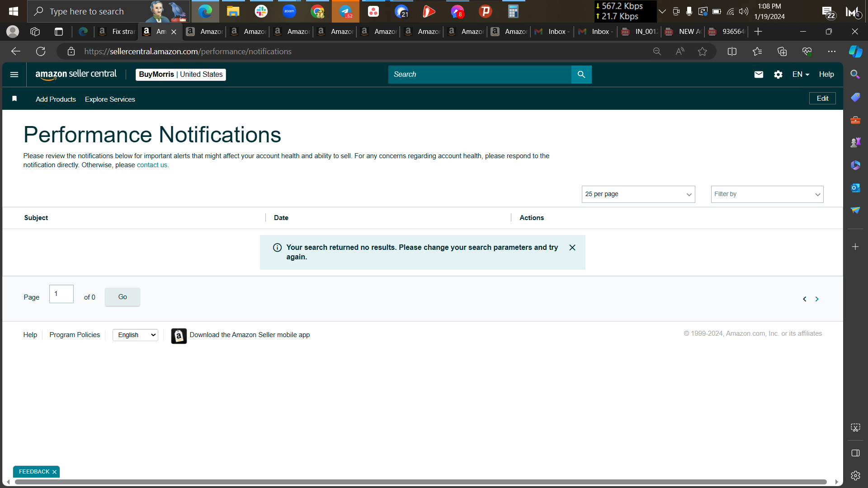Open the mail messages icon
Screen dimensions: 868x488
point(759,75)
